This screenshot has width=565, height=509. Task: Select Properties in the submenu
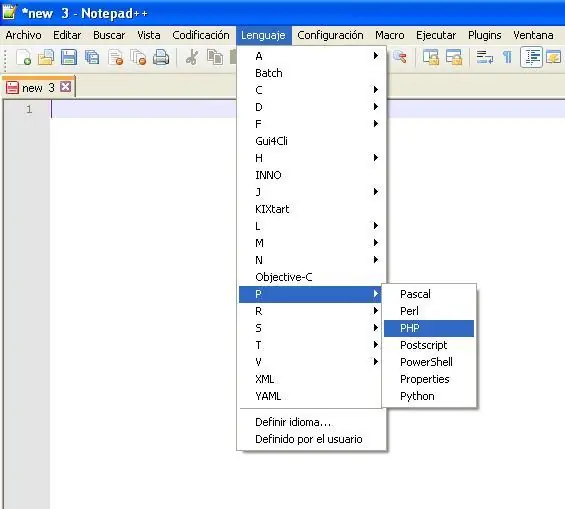(429, 379)
